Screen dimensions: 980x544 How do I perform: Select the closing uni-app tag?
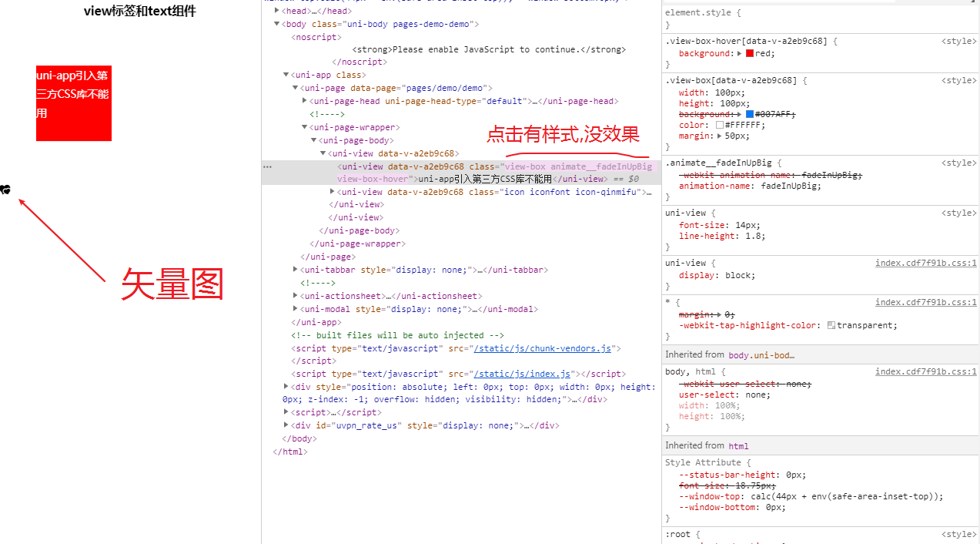[316, 322]
